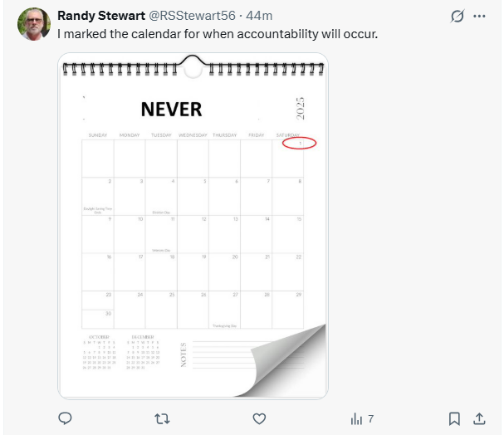Open the three-dot More options menu
The width and height of the screenshot is (504, 435).
point(479,17)
